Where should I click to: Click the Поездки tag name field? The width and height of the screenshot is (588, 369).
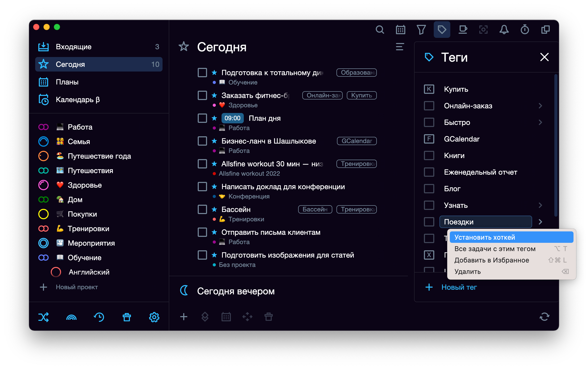486,222
